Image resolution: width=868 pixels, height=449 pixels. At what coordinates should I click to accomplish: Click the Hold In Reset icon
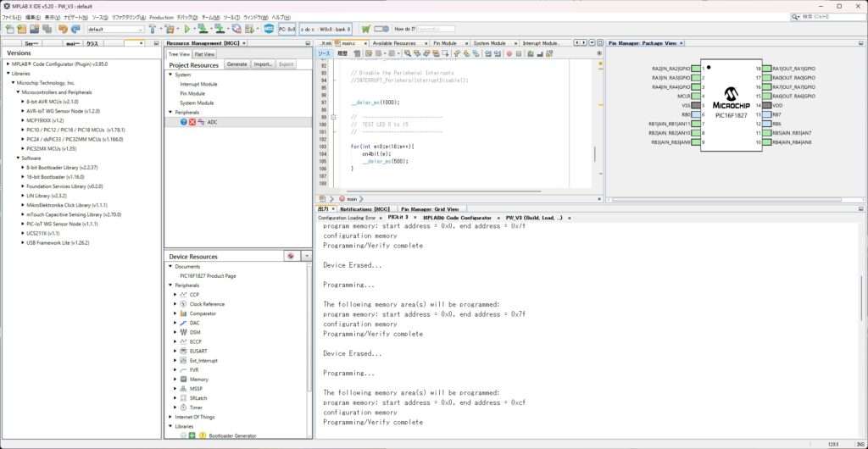point(236,29)
